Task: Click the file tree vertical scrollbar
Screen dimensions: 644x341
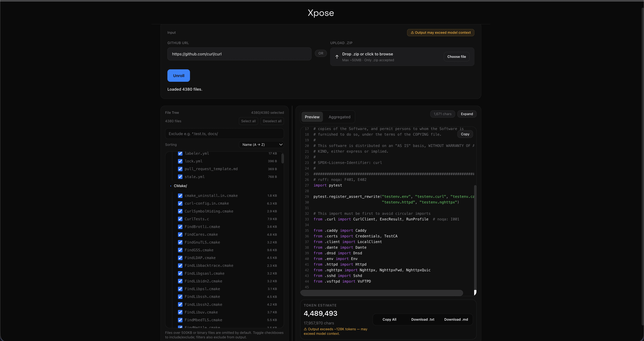Action: 282,158
